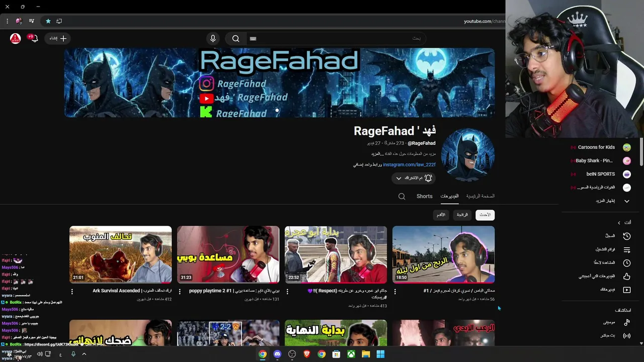
Task: Click the RageFahad channel avatar picture
Action: pyautogui.click(x=467, y=154)
